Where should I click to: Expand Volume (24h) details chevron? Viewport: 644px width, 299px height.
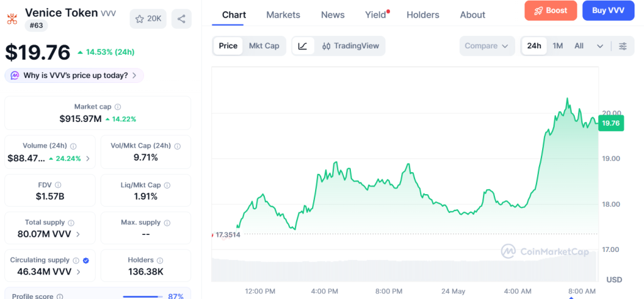(87, 159)
